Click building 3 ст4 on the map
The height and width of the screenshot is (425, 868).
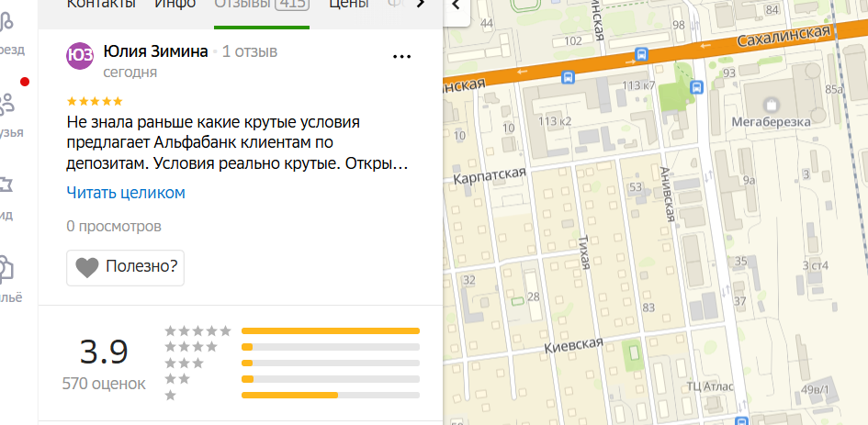pyautogui.click(x=816, y=265)
